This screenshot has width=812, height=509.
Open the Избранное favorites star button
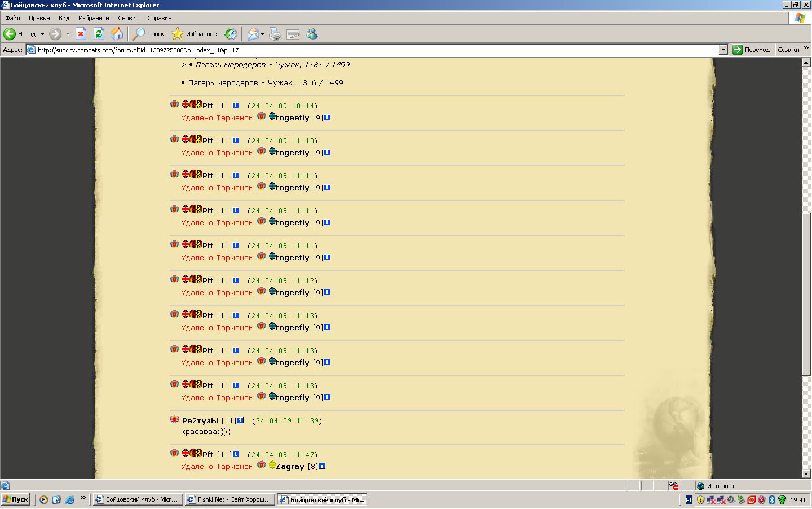pos(194,34)
